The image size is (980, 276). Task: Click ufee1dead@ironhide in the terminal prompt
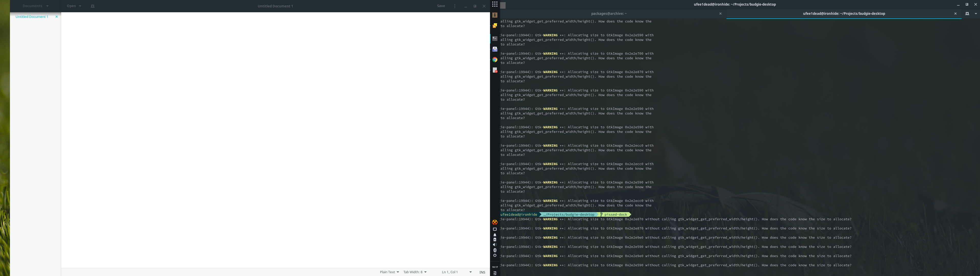point(519,215)
